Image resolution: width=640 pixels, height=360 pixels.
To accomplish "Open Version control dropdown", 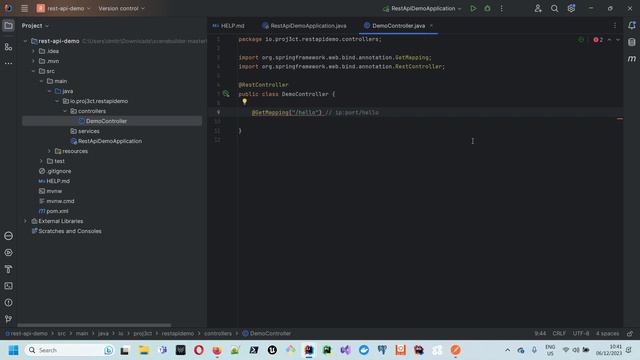I will pos(121,8).
